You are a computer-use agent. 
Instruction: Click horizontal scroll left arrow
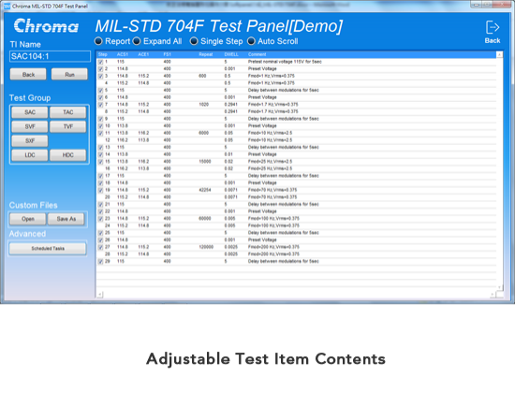click(99, 295)
